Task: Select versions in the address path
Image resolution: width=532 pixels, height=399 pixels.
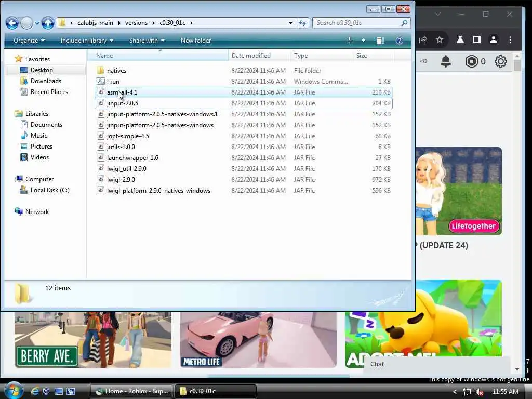Action: [136, 23]
